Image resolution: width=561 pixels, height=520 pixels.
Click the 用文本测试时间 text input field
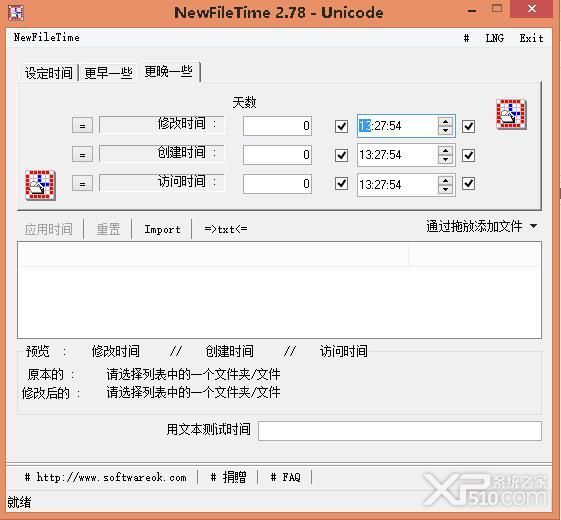(400, 431)
